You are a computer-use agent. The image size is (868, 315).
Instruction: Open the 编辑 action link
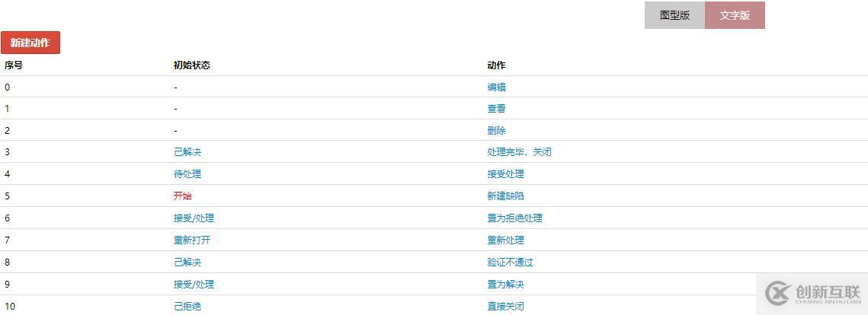pos(496,87)
